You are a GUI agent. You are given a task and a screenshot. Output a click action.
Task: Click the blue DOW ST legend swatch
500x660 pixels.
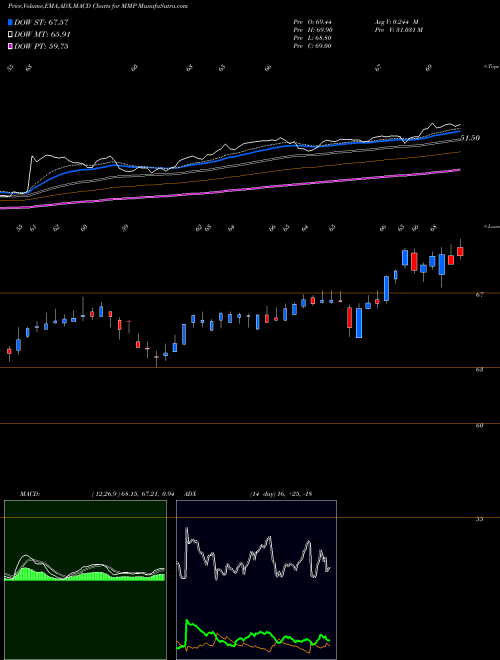point(10,22)
